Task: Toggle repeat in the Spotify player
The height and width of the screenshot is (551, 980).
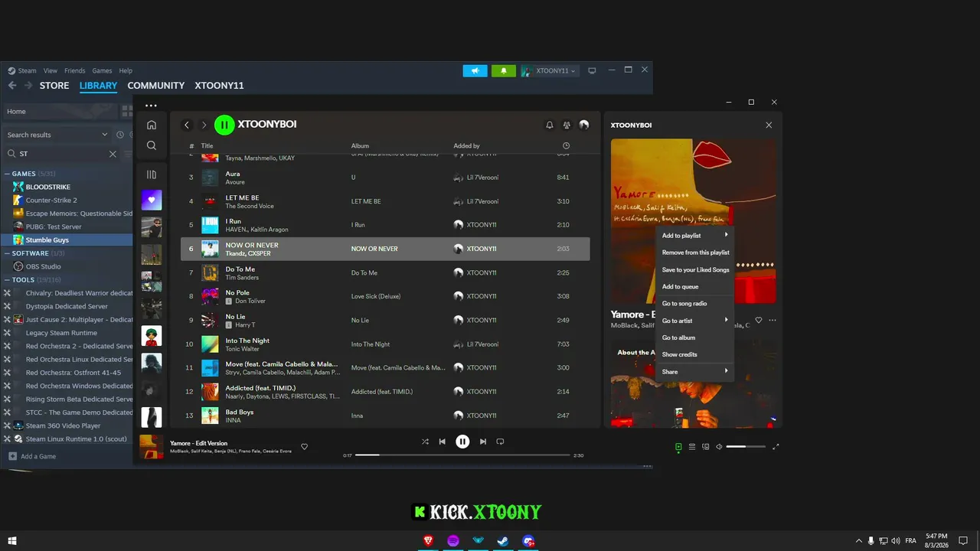Action: click(500, 442)
